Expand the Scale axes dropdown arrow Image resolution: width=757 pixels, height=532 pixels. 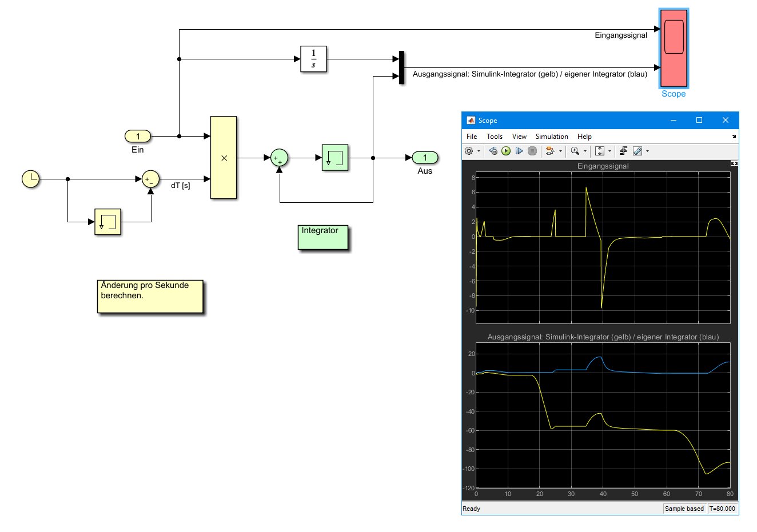[x=609, y=151]
